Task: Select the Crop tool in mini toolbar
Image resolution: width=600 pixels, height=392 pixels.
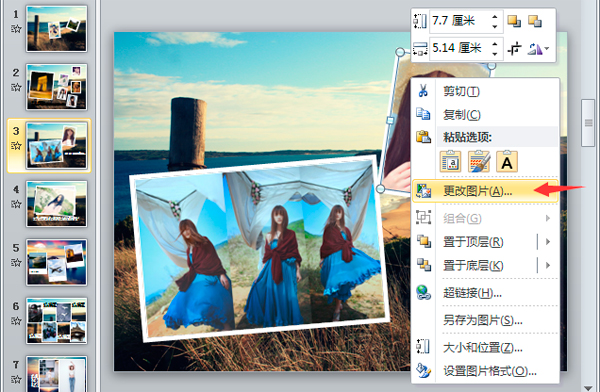Action: 514,49
